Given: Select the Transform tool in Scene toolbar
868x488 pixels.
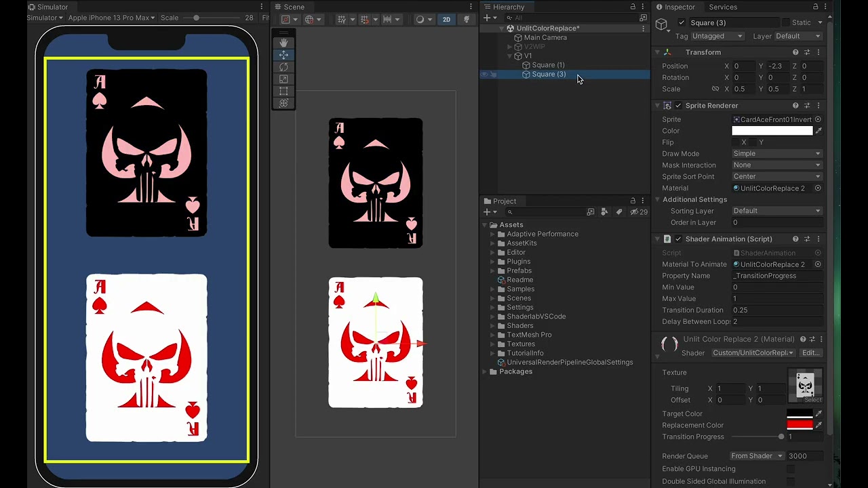Looking at the screenshot, I should tap(283, 103).
